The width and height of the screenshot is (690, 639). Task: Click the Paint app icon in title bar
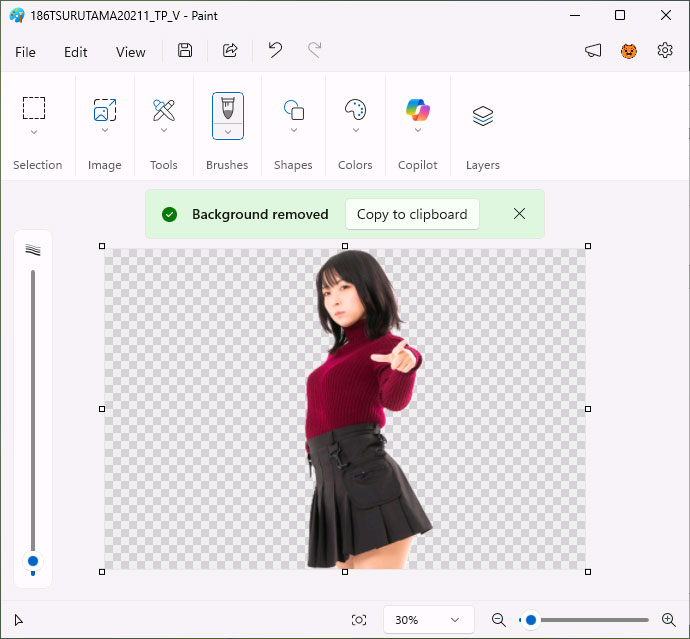point(17,15)
